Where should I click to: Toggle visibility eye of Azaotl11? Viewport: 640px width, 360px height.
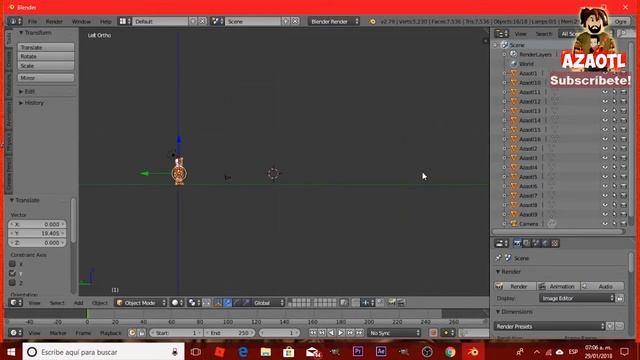pos(605,92)
